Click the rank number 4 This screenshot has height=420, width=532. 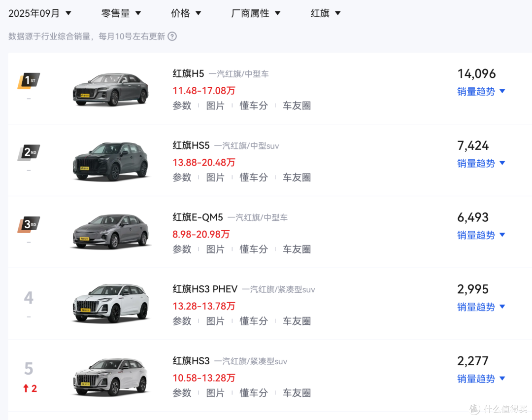point(29,298)
